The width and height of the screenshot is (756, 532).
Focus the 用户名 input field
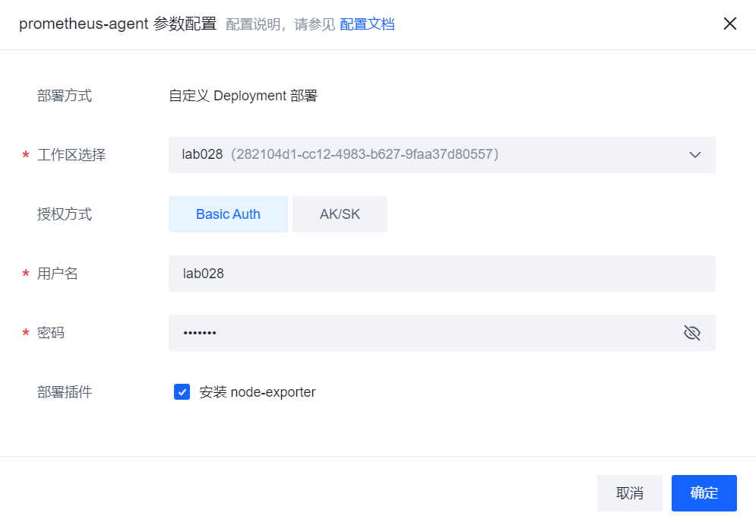(x=441, y=274)
